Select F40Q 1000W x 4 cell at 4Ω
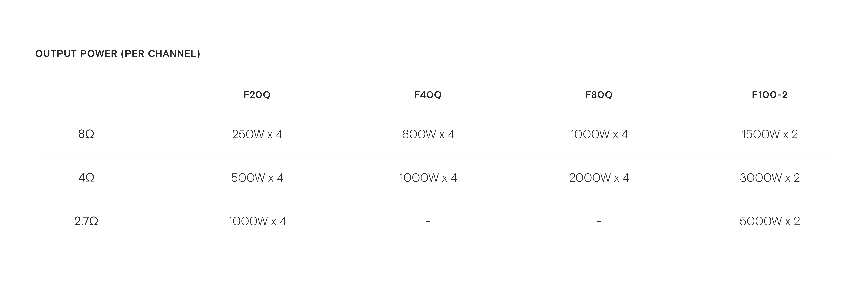 pos(428,178)
